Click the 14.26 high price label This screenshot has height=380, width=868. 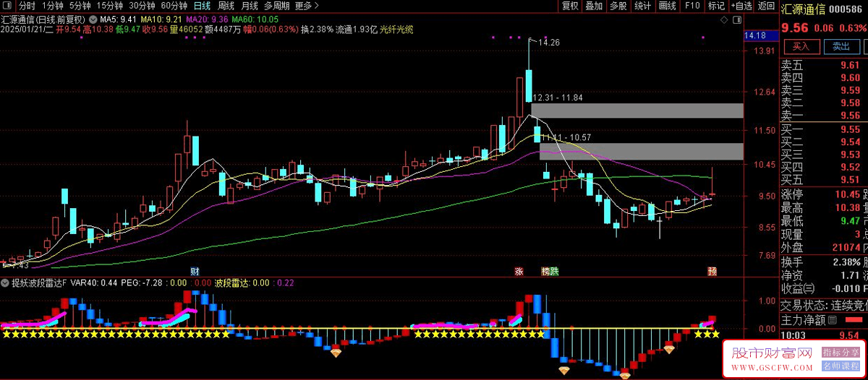[549, 43]
